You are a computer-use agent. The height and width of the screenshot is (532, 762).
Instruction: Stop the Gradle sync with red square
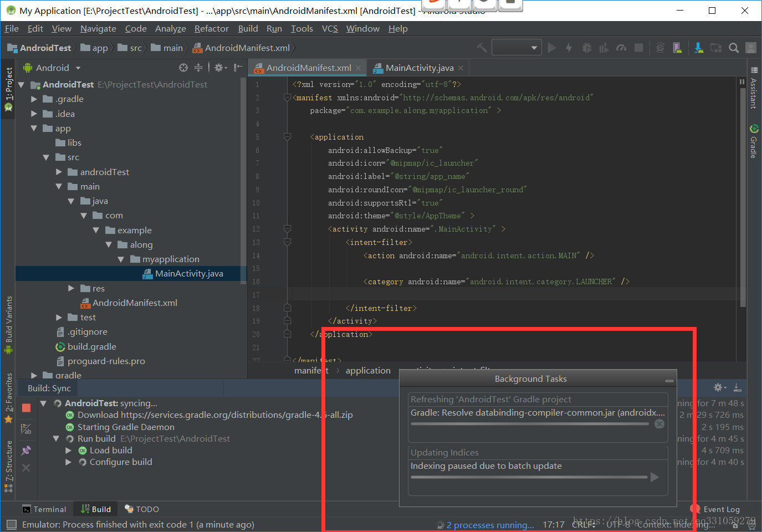(26, 408)
